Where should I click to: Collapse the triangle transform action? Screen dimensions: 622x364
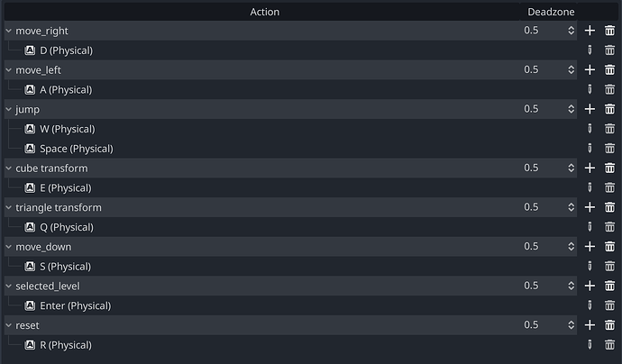pyautogui.click(x=8, y=207)
